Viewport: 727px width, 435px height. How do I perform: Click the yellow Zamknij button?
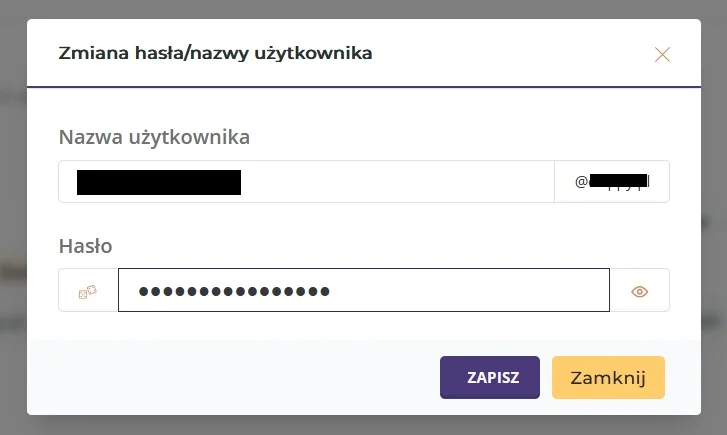(608, 377)
